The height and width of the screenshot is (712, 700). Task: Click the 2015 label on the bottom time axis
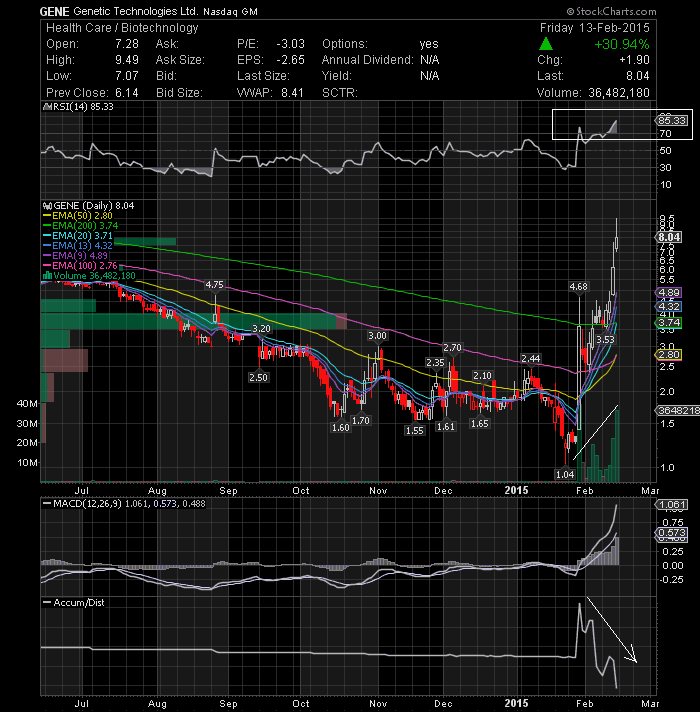(x=517, y=704)
